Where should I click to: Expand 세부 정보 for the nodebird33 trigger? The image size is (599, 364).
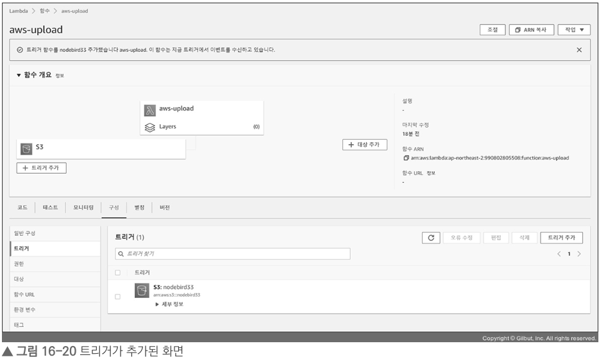tap(169, 304)
